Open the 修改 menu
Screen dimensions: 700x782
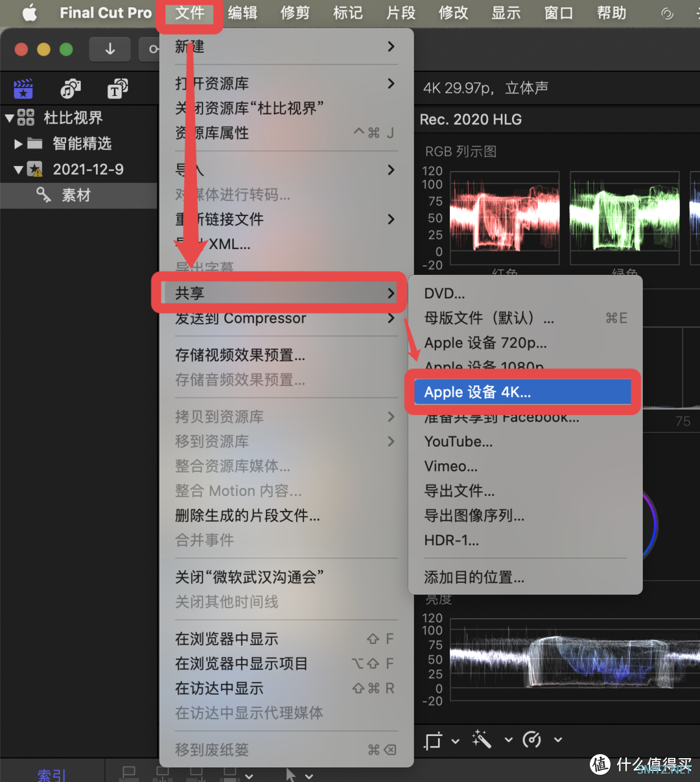453,13
